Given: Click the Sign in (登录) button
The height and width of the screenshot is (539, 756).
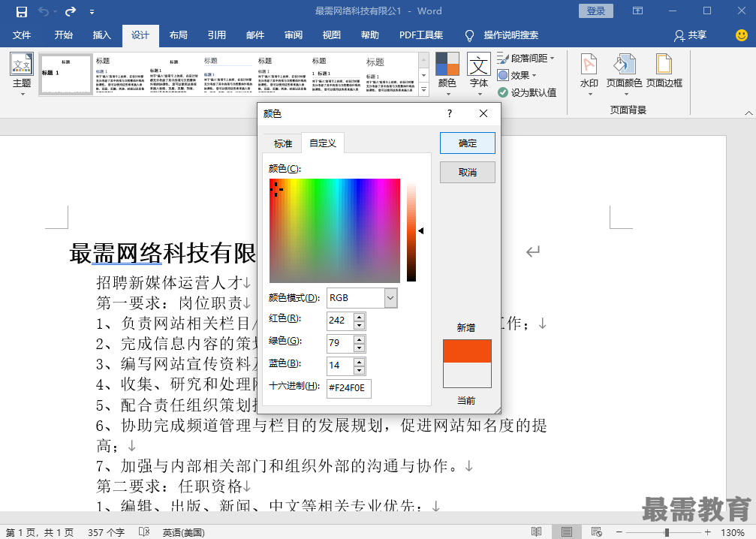Looking at the screenshot, I should pos(596,11).
